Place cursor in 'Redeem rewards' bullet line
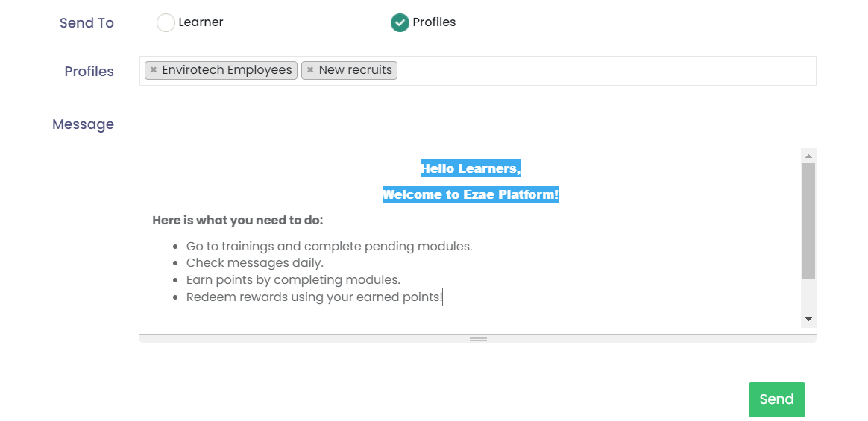This screenshot has width=868, height=421. [314, 297]
